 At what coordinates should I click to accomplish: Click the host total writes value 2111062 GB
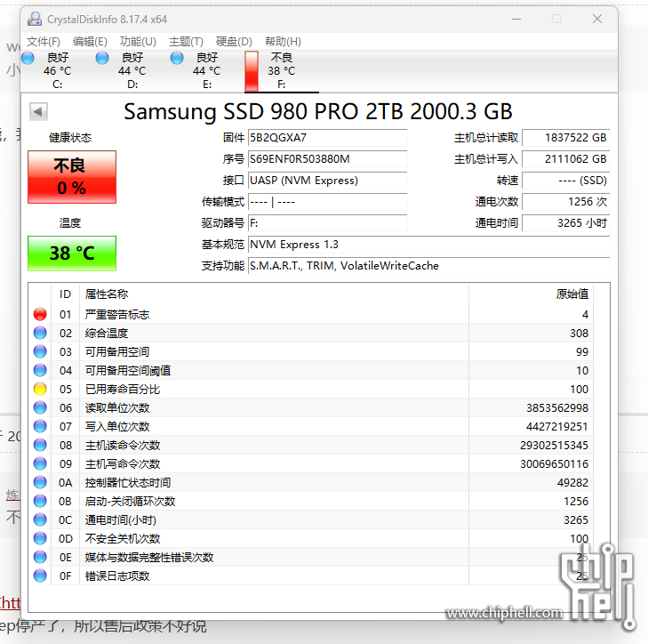coord(565,159)
